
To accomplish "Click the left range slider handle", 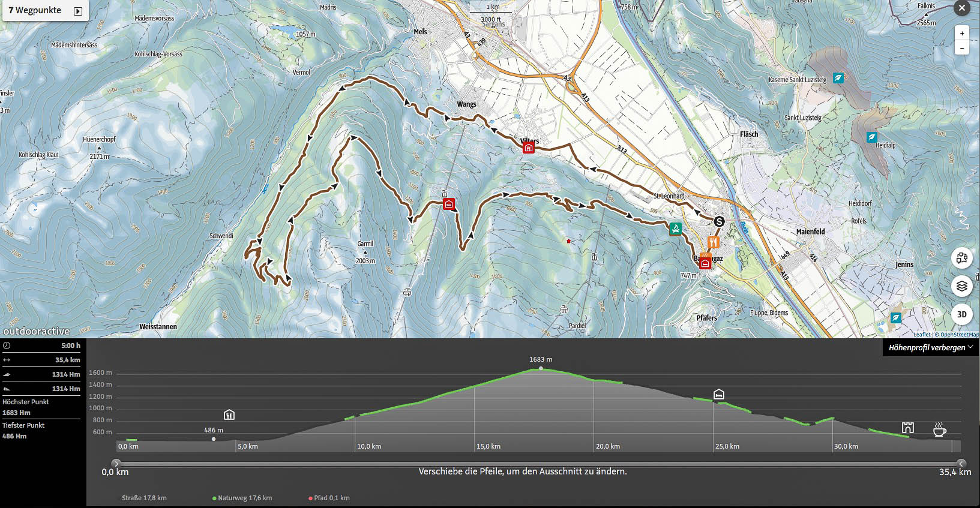I will 116,463.
